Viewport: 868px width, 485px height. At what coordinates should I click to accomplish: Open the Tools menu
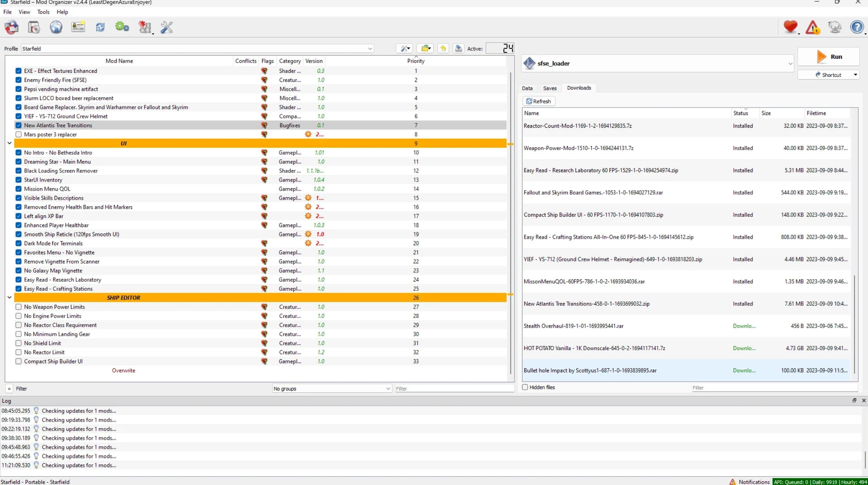43,12
